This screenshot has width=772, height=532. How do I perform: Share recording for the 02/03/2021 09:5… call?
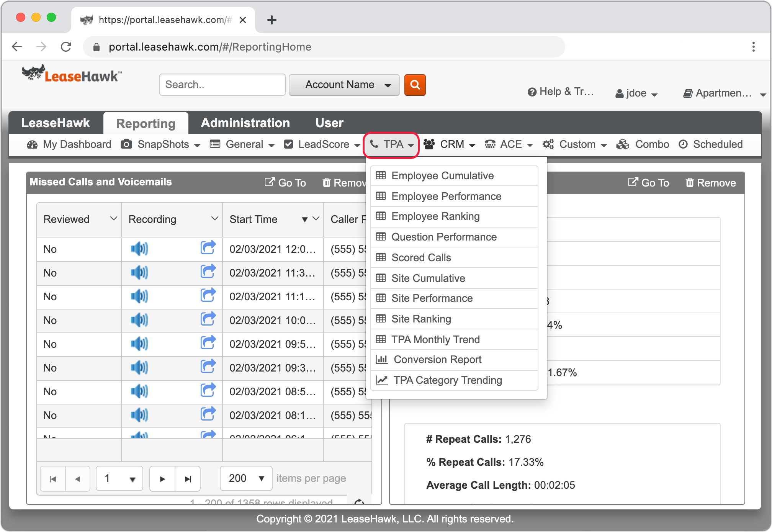click(208, 342)
